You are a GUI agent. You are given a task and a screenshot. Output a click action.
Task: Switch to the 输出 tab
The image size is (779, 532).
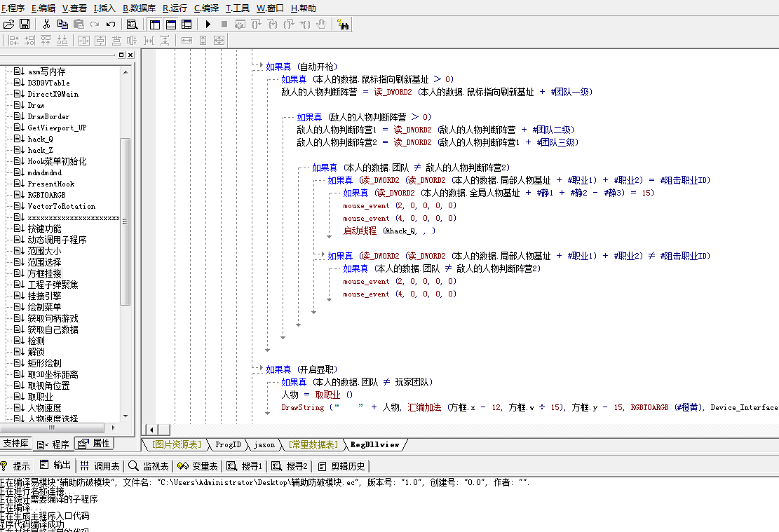tap(55, 465)
